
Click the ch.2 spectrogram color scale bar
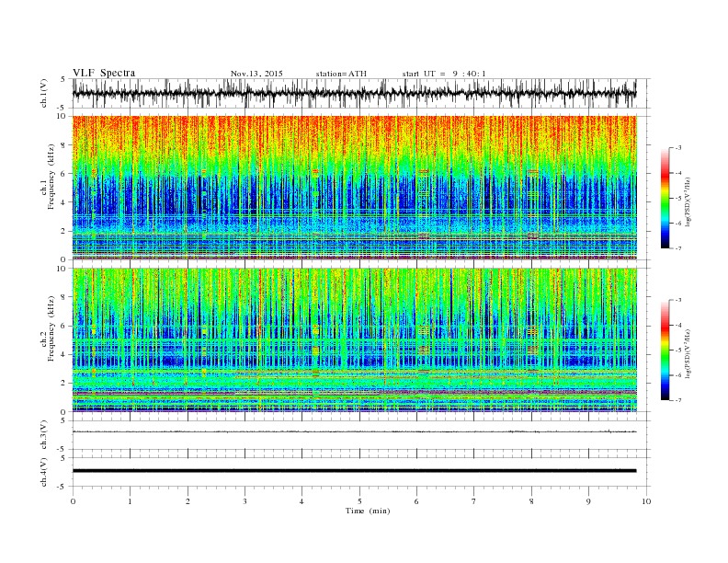[665, 350]
